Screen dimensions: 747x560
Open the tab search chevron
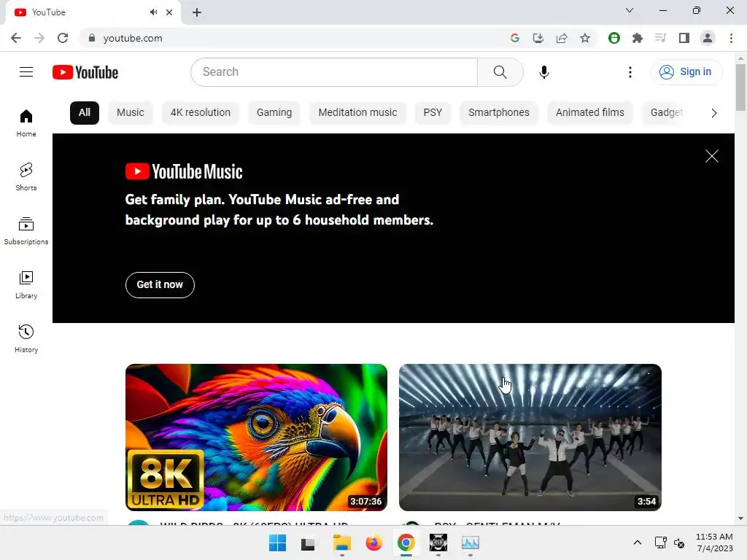click(x=630, y=10)
